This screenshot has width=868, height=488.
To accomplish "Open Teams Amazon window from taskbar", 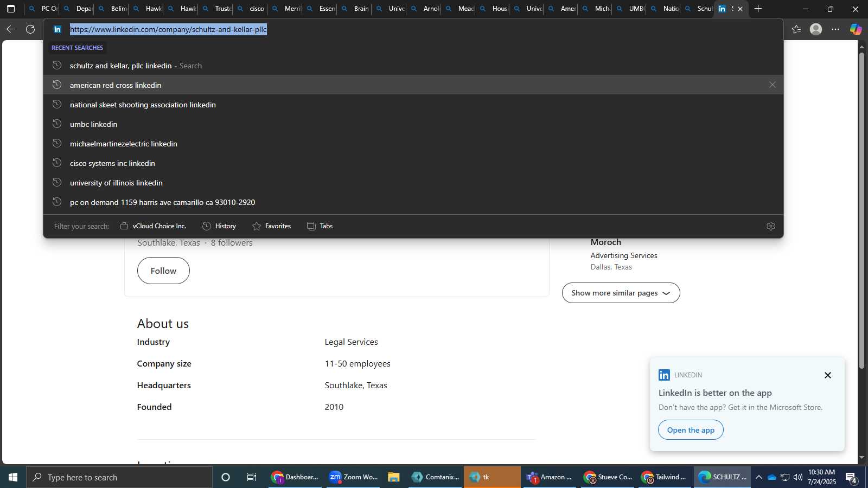I will click(x=550, y=477).
